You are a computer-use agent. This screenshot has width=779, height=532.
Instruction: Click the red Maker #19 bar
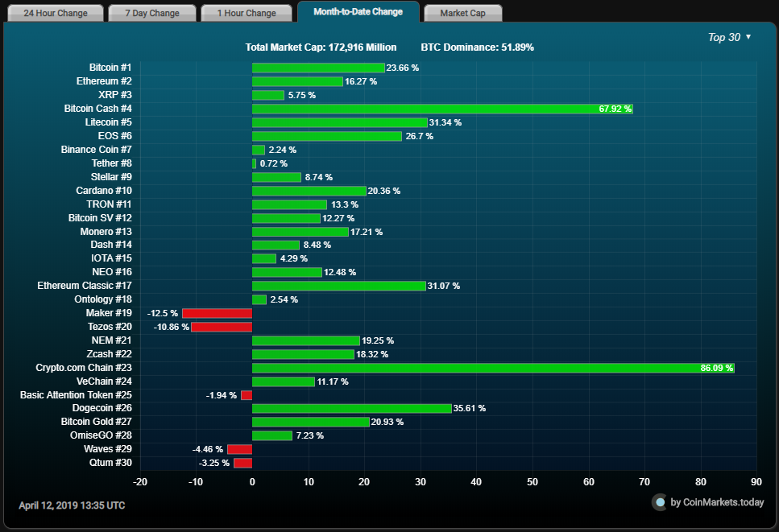(218, 313)
